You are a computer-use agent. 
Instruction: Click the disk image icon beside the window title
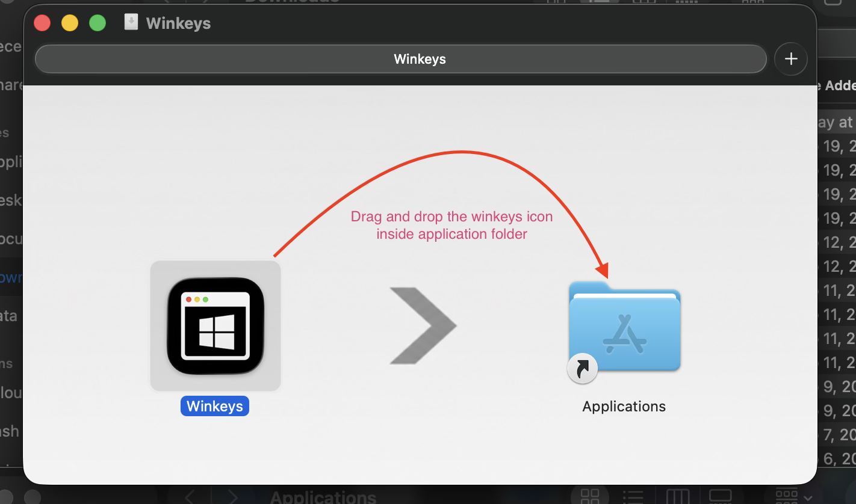[131, 23]
